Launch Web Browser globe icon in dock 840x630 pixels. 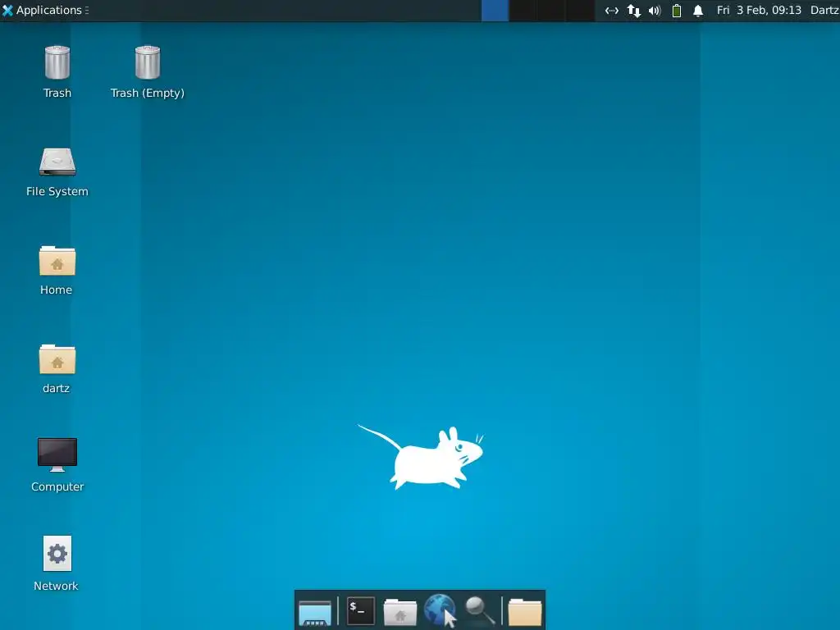tap(441, 610)
